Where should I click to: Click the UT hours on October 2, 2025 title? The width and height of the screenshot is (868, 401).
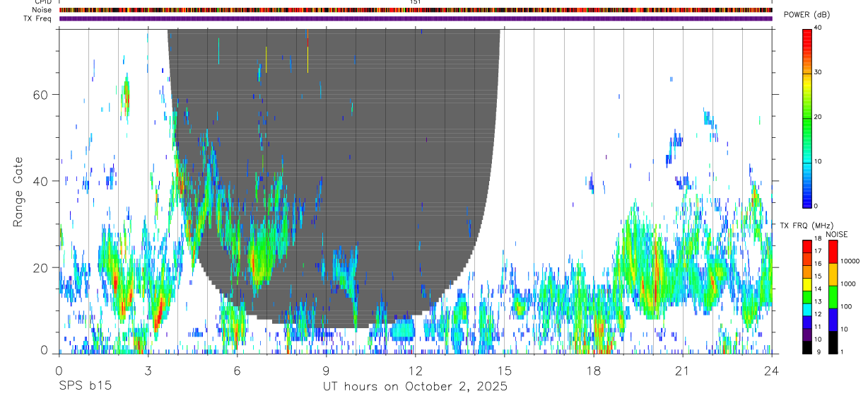click(x=415, y=387)
